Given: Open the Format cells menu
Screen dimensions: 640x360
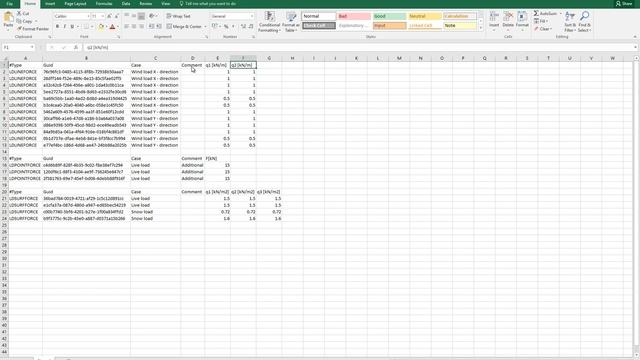Looking at the screenshot, I should [522, 22].
